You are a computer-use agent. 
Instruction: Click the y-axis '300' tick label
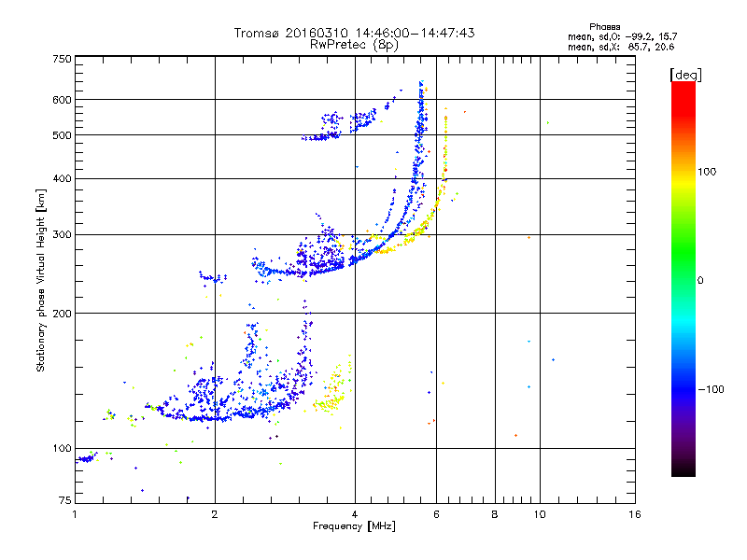pos(62,234)
